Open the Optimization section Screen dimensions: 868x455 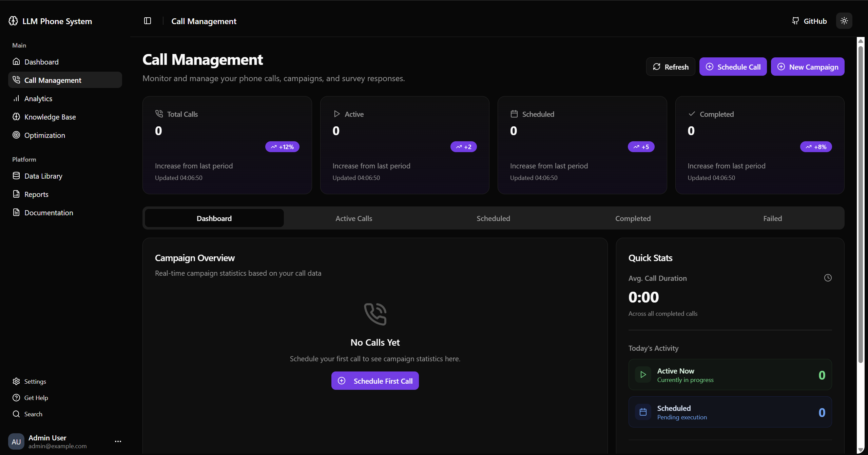(44, 135)
